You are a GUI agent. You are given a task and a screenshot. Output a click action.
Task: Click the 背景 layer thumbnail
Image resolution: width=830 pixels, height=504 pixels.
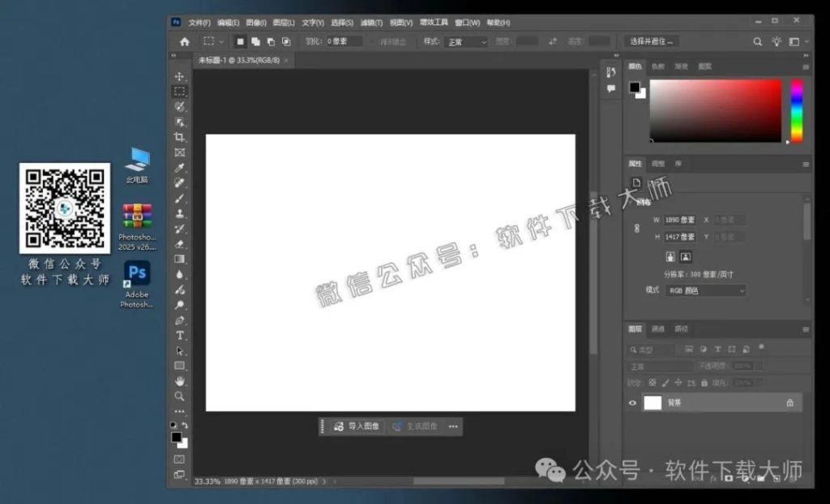[652, 403]
